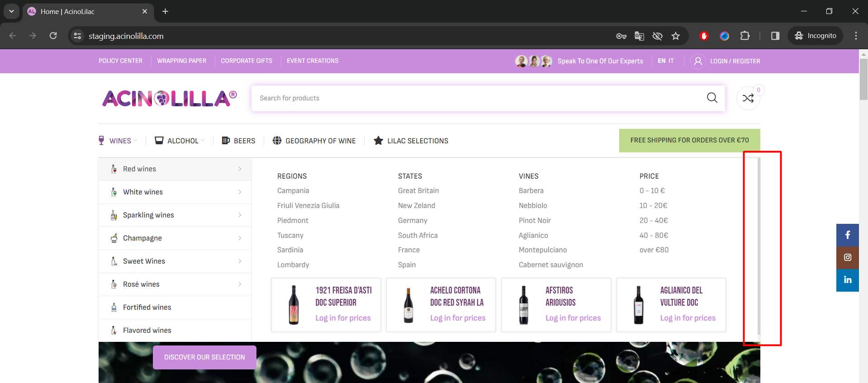Screen dimensions: 868x383
Task: Open 1921 Freisa D'Asti product image
Action: click(294, 305)
